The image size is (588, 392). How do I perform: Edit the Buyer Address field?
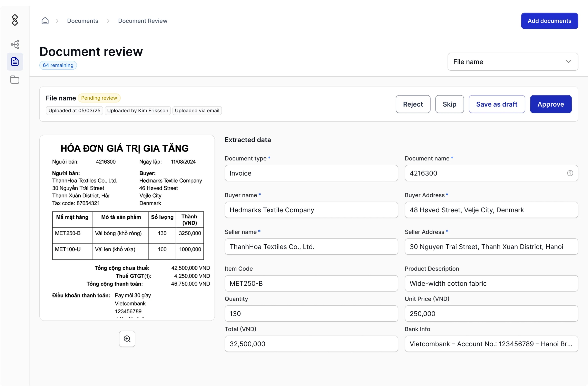(491, 210)
